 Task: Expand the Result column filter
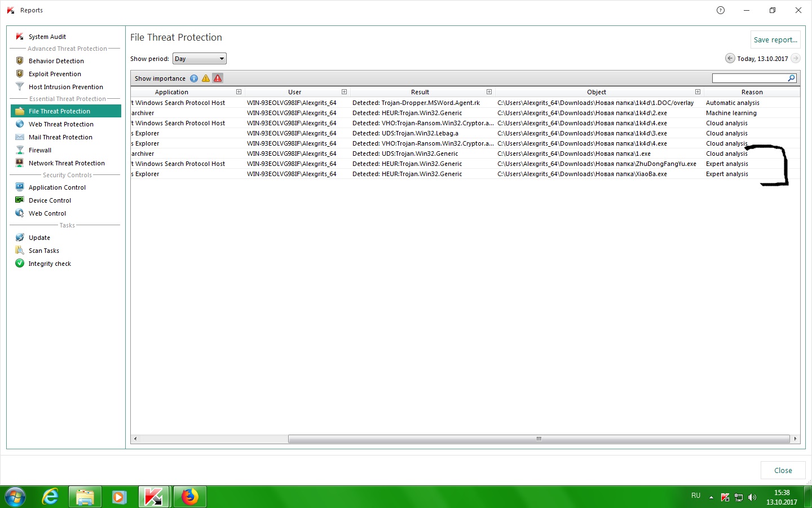489,92
